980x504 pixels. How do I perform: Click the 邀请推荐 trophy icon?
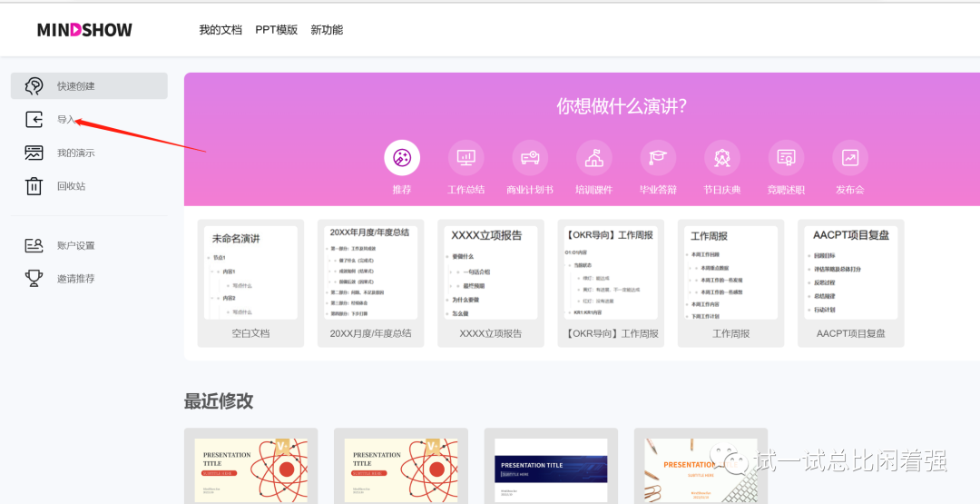[34, 278]
